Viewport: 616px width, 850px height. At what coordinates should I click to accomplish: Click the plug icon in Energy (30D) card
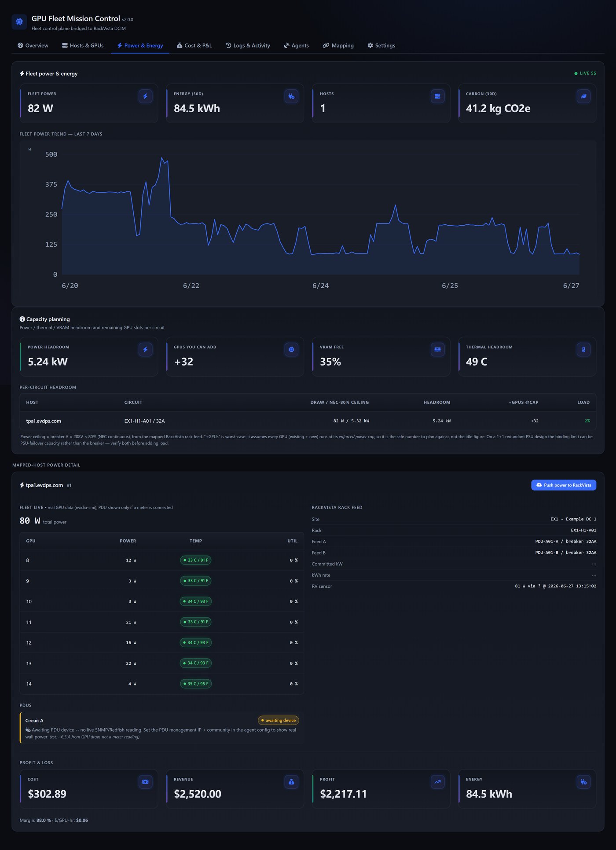click(291, 96)
